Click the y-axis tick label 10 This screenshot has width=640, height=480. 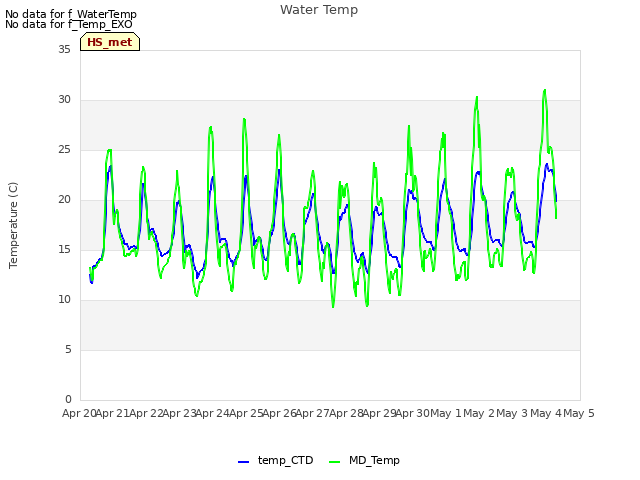click(64, 300)
